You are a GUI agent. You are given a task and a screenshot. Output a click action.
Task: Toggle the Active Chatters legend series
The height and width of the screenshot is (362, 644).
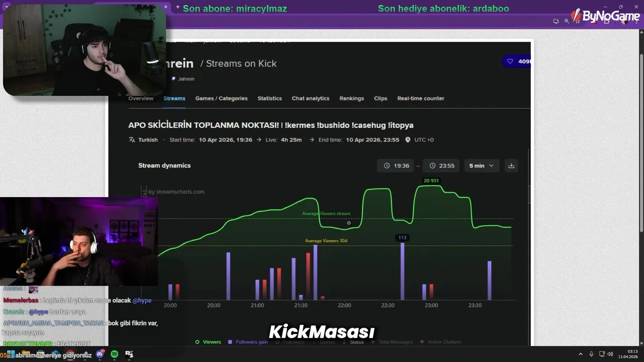(x=441, y=342)
